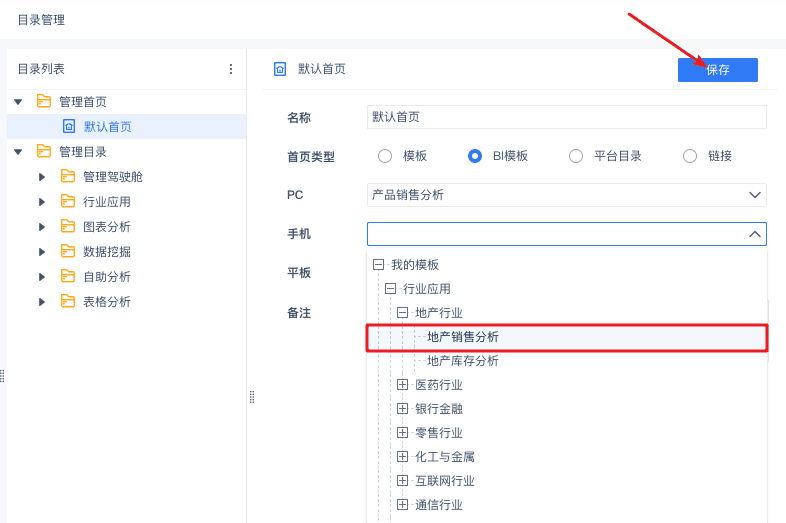The image size is (786, 523).
Task: Select the 平台目录 radio button
Action: click(576, 156)
